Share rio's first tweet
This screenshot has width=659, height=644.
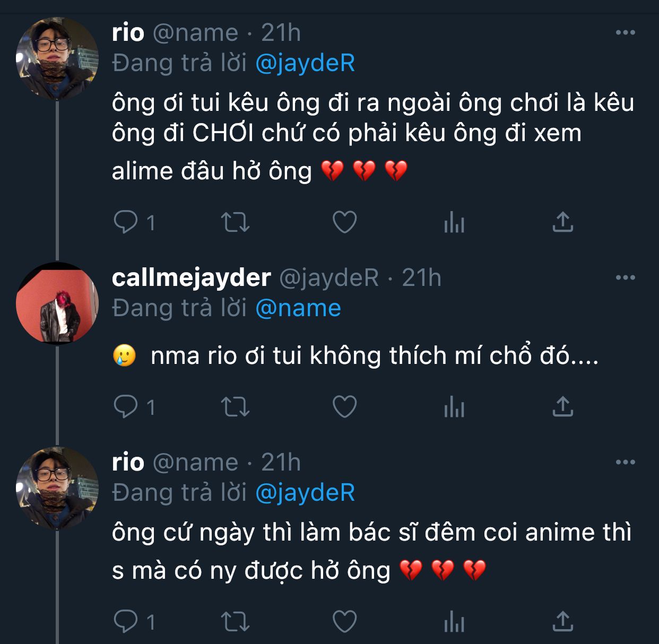point(562,222)
